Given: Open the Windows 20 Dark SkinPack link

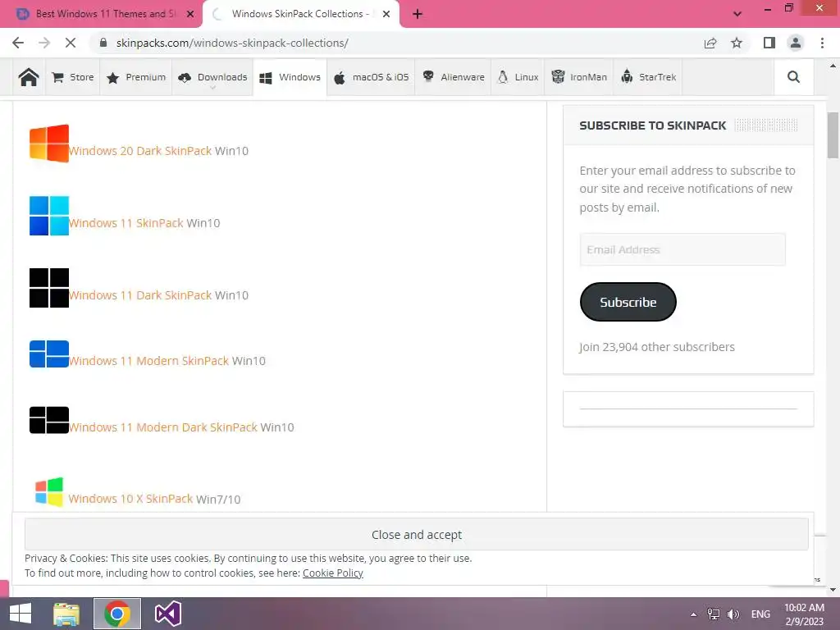Looking at the screenshot, I should pos(140,151).
